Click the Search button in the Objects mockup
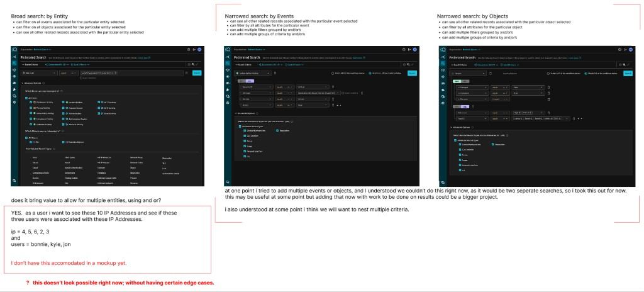644x292 pixels. pyautogui.click(x=628, y=74)
